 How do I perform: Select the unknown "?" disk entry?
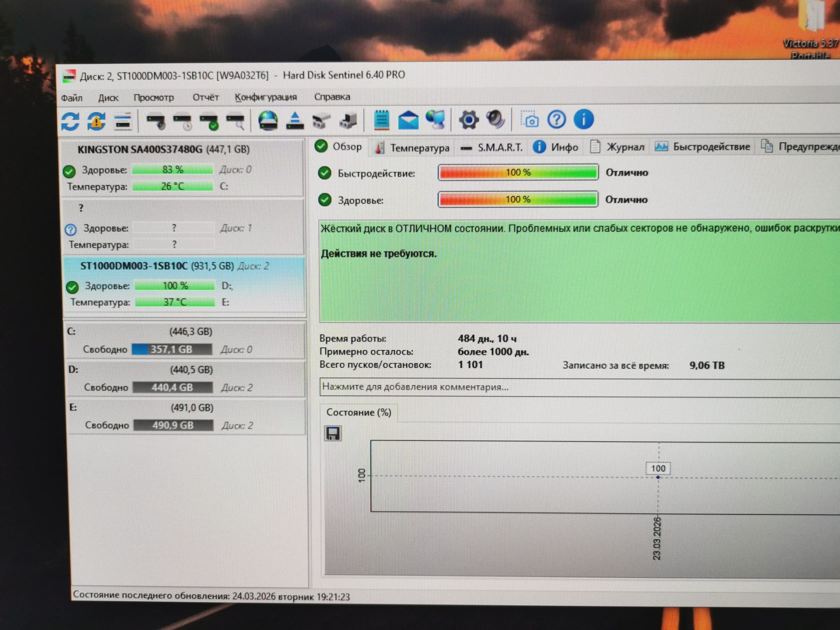(184, 227)
